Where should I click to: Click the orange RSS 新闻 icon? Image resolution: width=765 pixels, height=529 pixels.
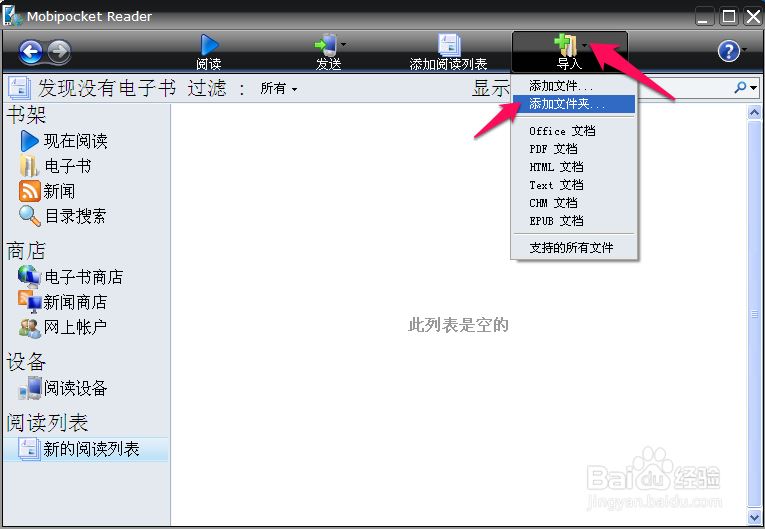[29, 191]
